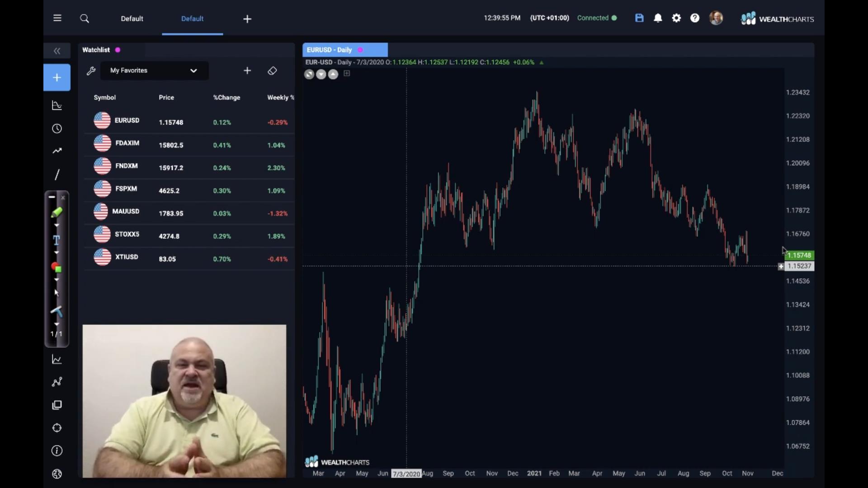Save the workspace with the disk icon

coord(639,18)
